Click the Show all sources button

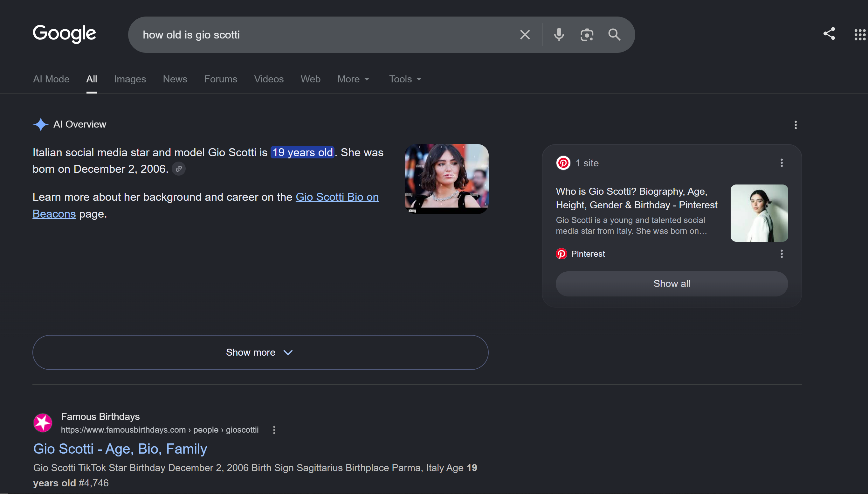(x=672, y=284)
